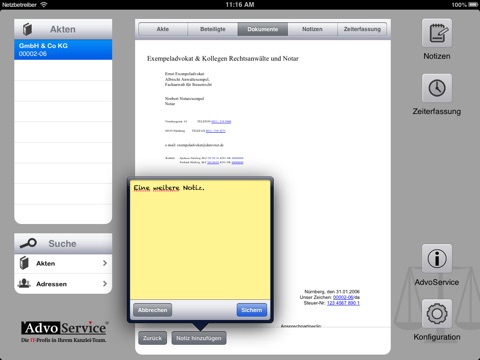480x360 pixels.
Task: Click the Adressen label in Suche list
Action: 51,284
